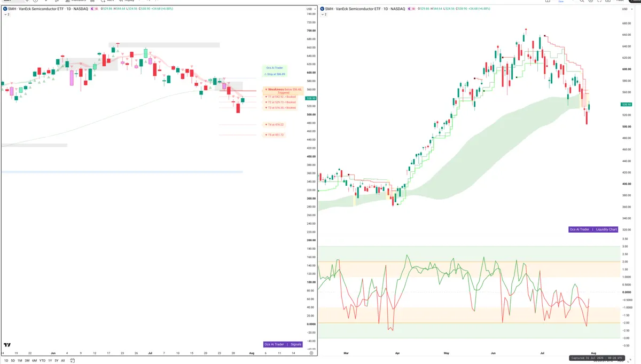Viewport: 641px width, 364px height.
Task: Click the Stop at 586.89 label
Action: click(x=275, y=74)
